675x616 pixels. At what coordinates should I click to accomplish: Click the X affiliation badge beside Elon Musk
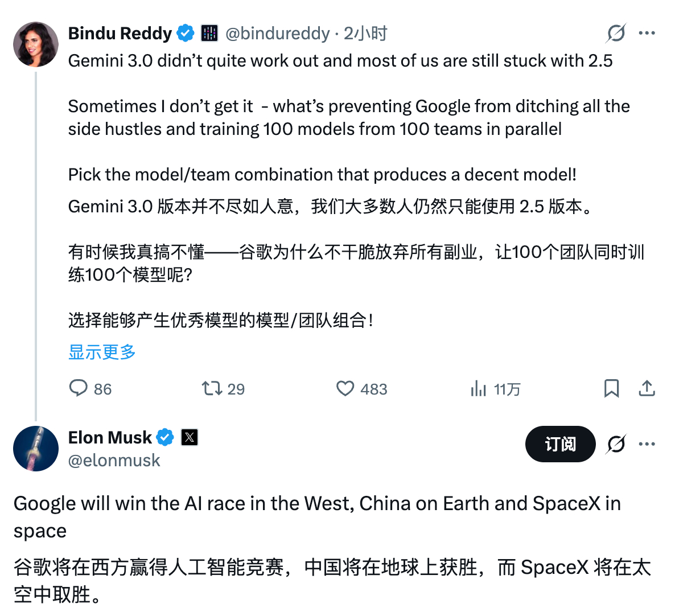tap(188, 437)
